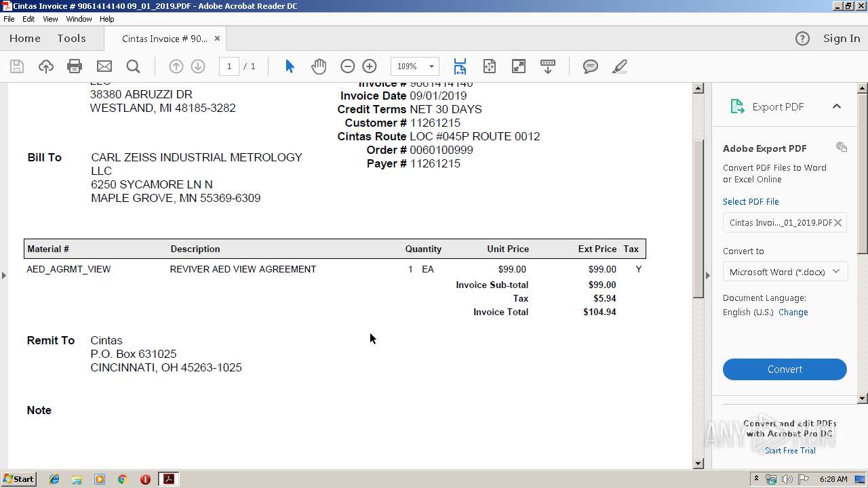Print the document with the printer icon

point(75,66)
